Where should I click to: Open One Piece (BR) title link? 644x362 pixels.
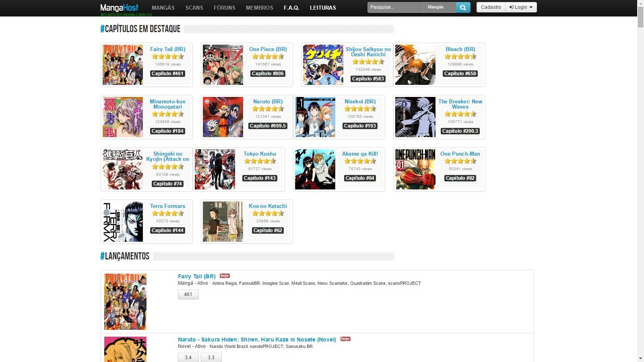pyautogui.click(x=268, y=49)
